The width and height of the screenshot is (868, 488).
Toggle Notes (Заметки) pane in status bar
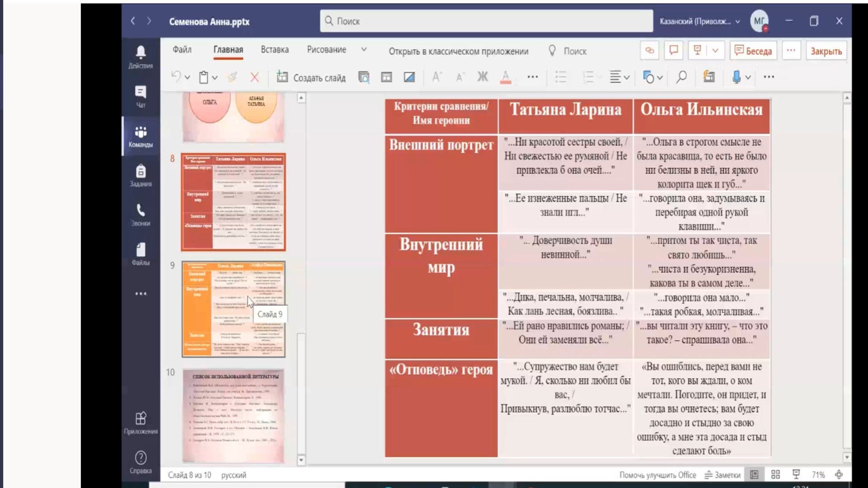pos(722,475)
